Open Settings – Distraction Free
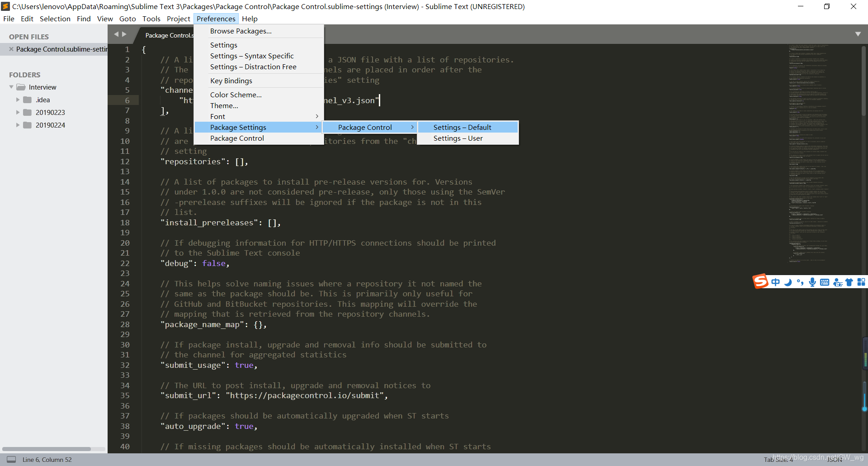The width and height of the screenshot is (868, 466). [259, 67]
